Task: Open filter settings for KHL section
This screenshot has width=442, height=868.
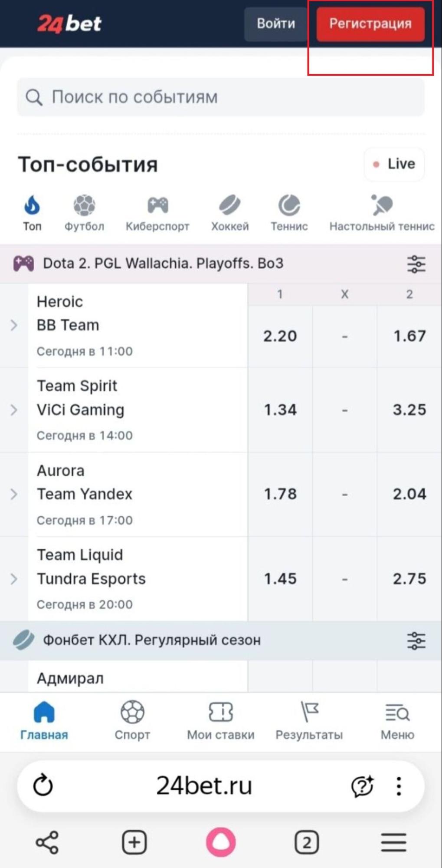Action: (x=416, y=640)
